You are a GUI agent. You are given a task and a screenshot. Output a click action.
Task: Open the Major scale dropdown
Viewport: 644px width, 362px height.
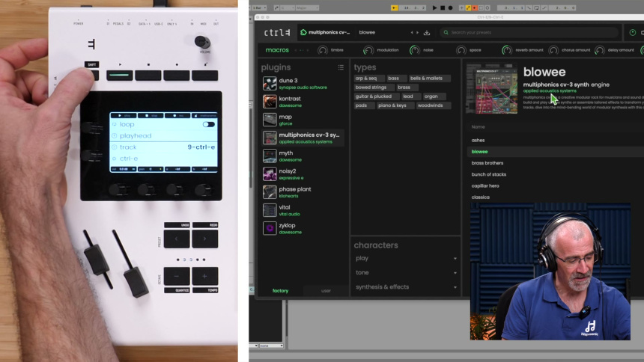[307, 7]
